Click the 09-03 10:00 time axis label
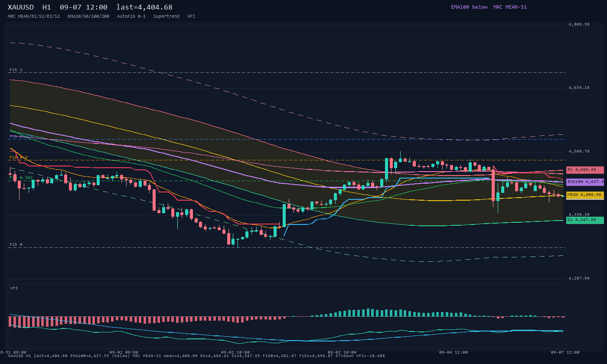The height and width of the screenshot is (364, 607). pyautogui.click(x=342, y=352)
